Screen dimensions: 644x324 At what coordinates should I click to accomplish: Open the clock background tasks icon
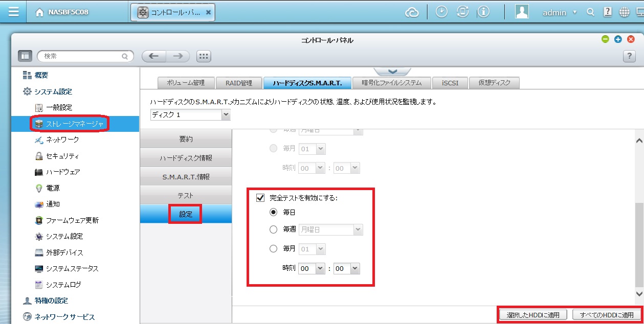(441, 12)
